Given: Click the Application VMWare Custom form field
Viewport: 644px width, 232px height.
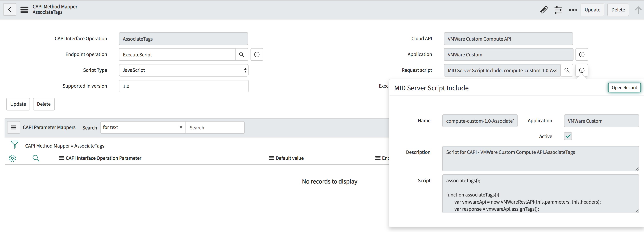Looking at the screenshot, I should pyautogui.click(x=508, y=54).
